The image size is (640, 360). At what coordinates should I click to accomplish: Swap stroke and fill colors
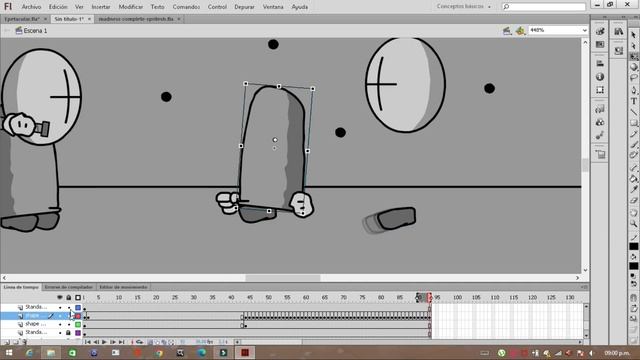pyautogui.click(x=633, y=283)
